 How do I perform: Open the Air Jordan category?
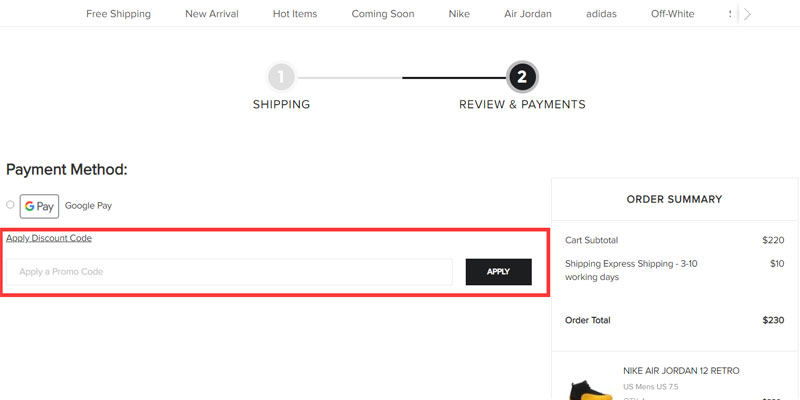[x=528, y=15]
